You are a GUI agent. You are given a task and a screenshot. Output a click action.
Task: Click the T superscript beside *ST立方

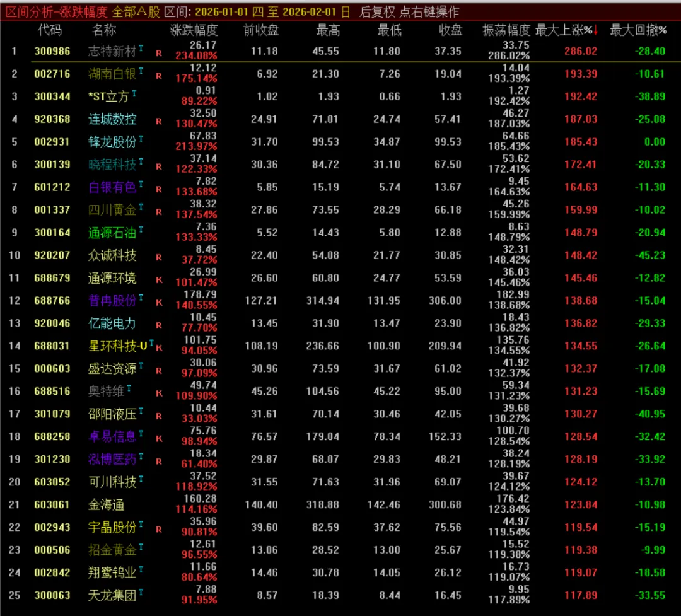(134, 93)
